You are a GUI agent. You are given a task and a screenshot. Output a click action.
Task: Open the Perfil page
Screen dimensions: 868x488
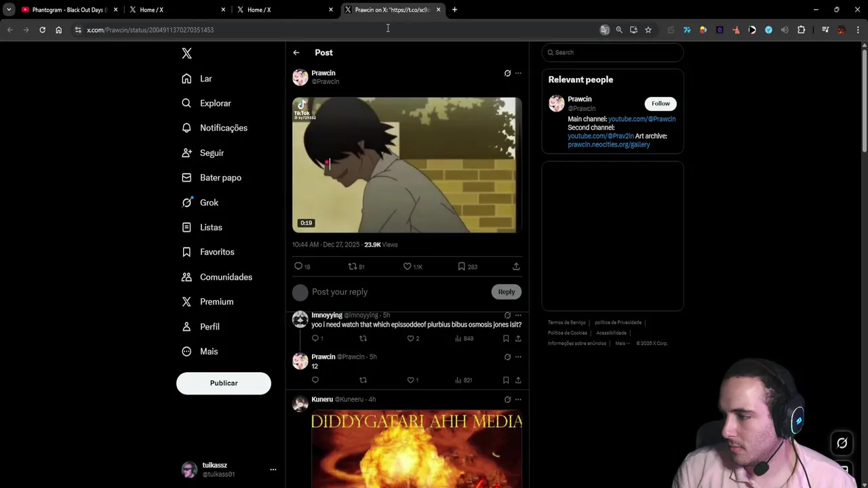200,327
